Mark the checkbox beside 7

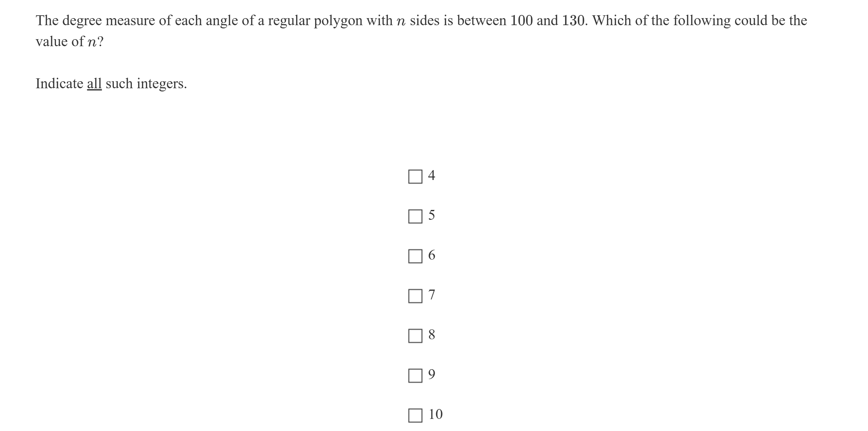(x=415, y=296)
